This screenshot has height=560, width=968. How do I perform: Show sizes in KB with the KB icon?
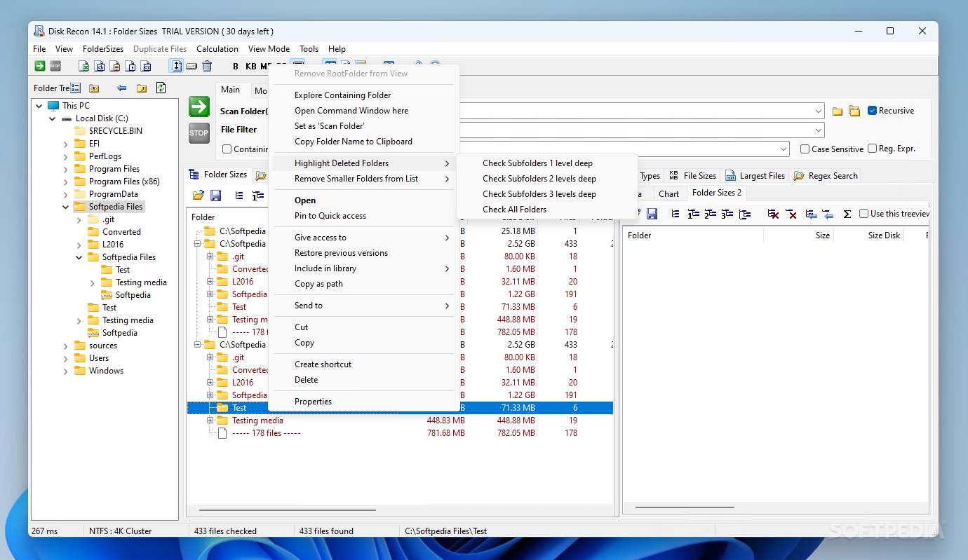pos(251,67)
